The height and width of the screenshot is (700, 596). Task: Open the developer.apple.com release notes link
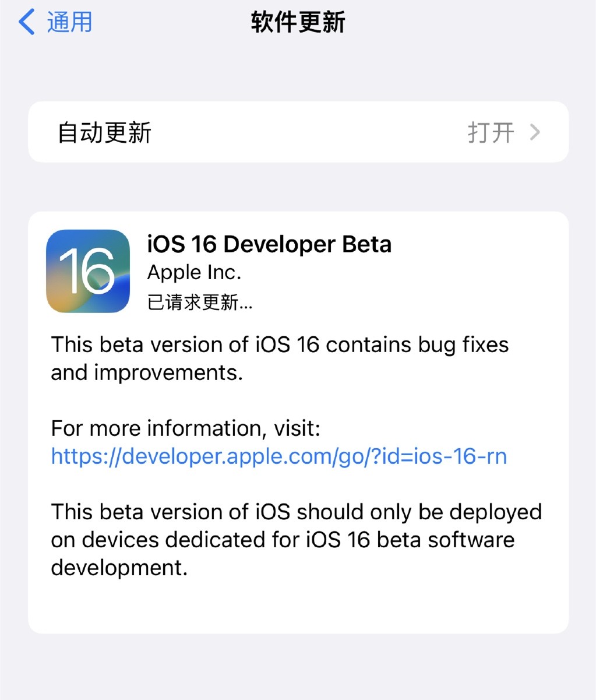click(x=278, y=456)
